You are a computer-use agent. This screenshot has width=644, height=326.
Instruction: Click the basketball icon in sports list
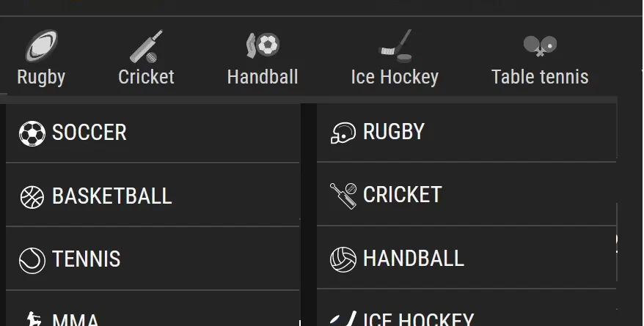[x=32, y=197]
